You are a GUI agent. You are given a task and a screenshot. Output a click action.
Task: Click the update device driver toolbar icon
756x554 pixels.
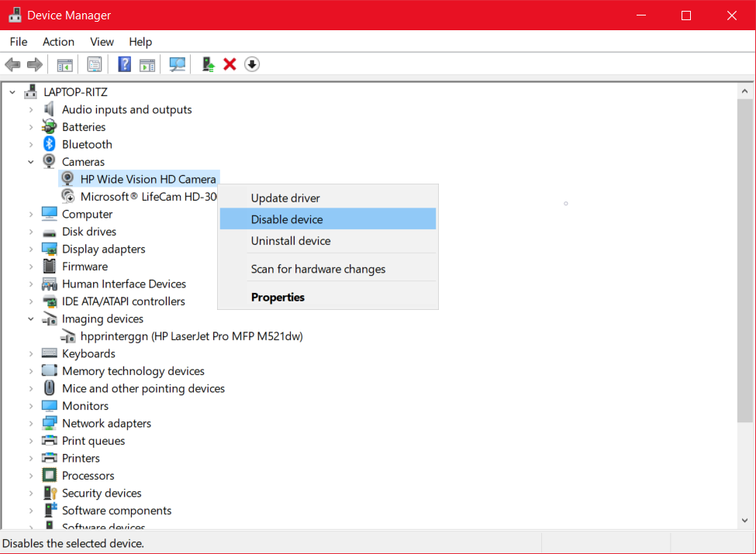(x=209, y=64)
